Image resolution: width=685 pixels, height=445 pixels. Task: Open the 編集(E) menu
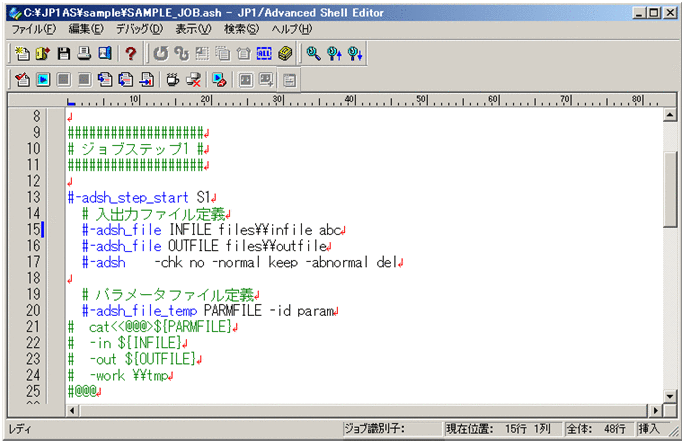pos(86,29)
